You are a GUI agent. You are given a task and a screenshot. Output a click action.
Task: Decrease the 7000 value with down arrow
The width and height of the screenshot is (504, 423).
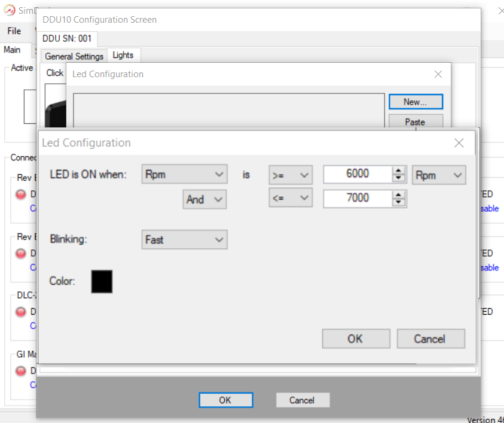pos(399,202)
